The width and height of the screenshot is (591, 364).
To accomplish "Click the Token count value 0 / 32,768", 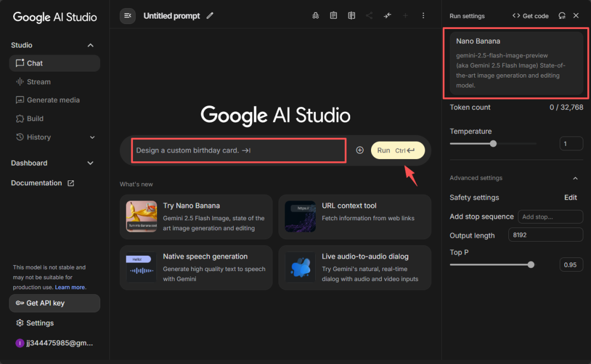I will (x=566, y=107).
